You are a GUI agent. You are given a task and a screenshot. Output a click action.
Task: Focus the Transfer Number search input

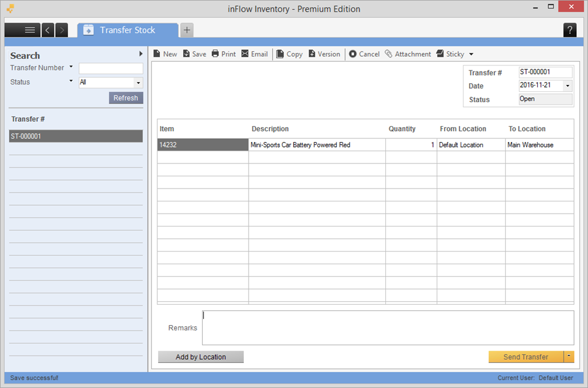[x=111, y=68]
